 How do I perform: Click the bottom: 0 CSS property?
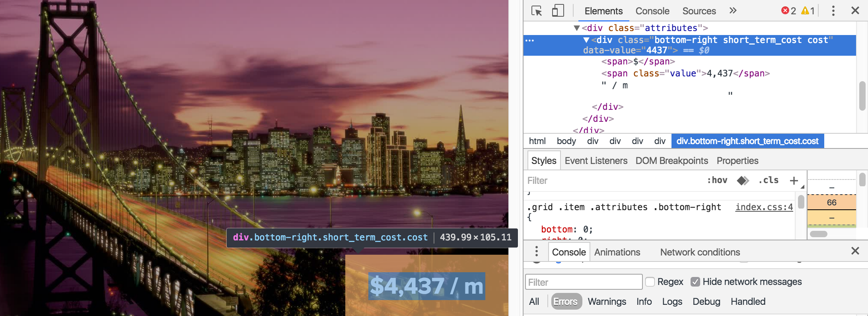point(567,229)
